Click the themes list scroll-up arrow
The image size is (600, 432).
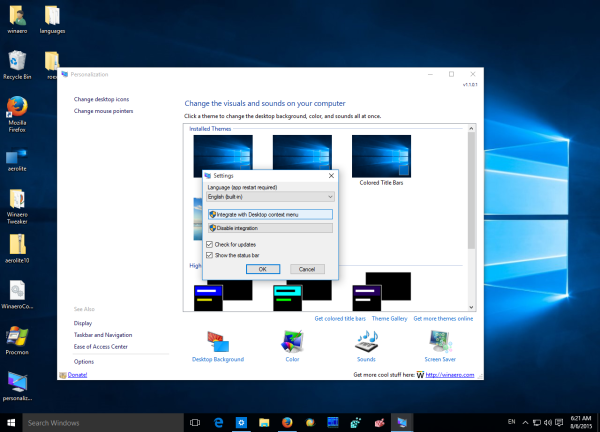471,129
